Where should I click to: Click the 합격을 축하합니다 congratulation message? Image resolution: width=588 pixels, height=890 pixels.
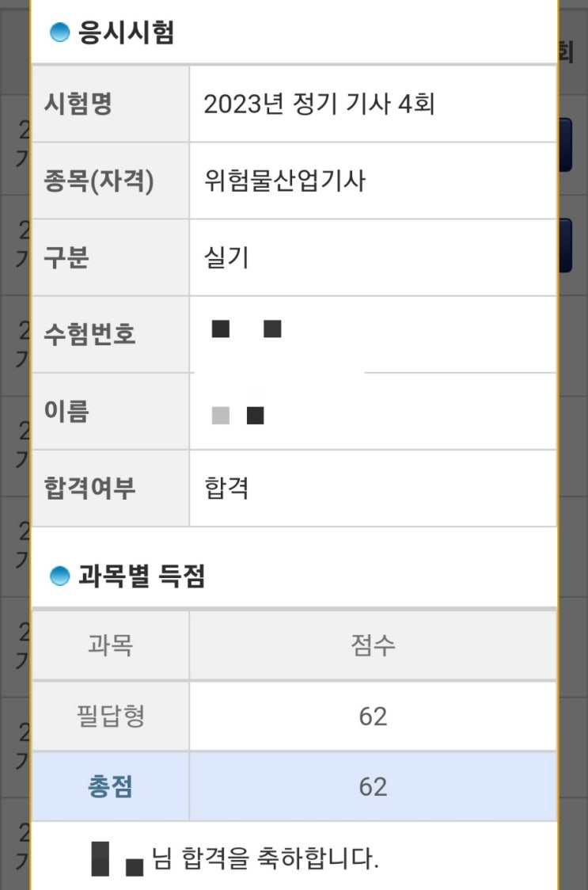264,858
